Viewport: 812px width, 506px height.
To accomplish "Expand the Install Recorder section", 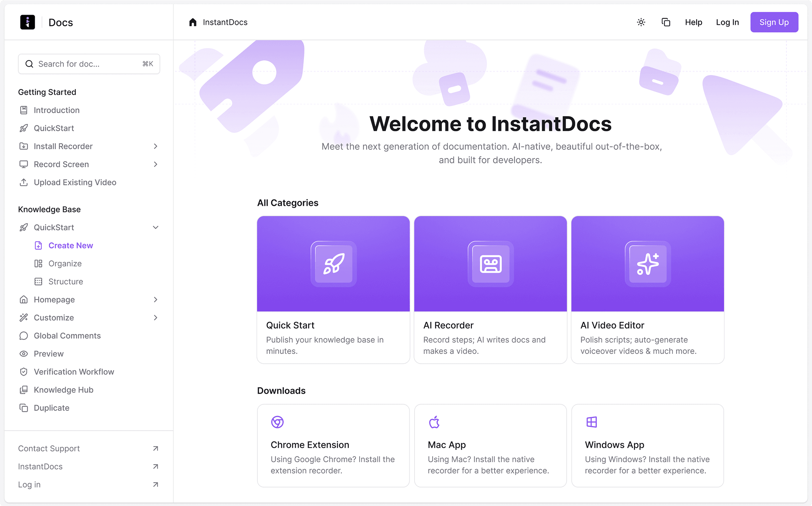I will click(x=155, y=146).
